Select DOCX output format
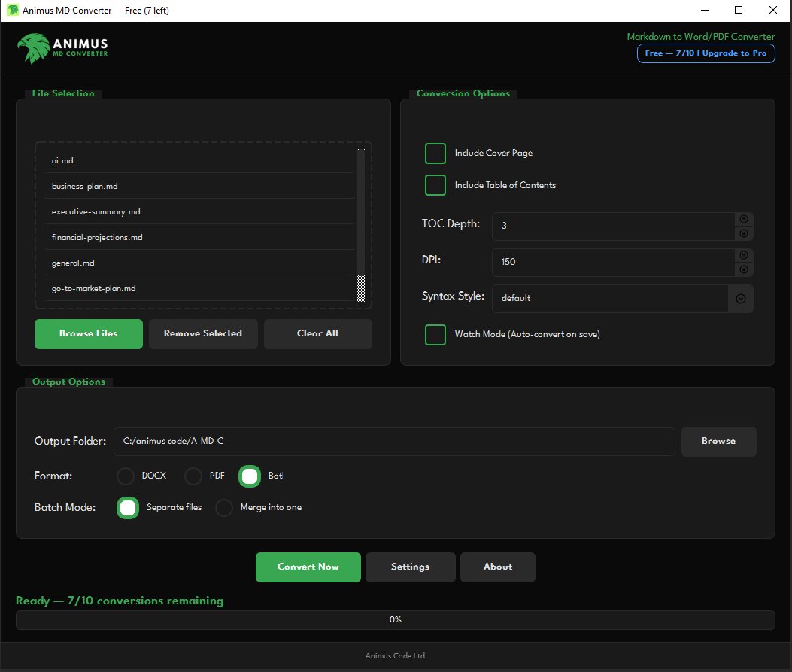 125,476
